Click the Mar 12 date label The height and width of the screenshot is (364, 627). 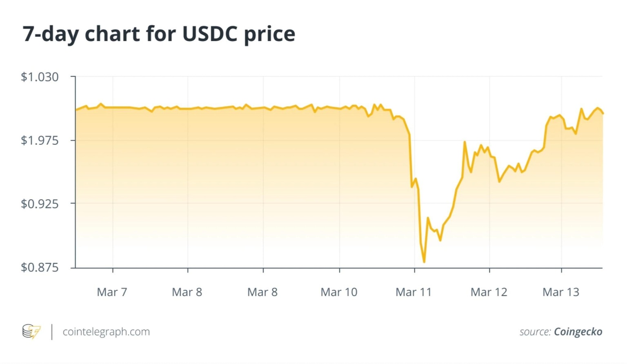489,292
